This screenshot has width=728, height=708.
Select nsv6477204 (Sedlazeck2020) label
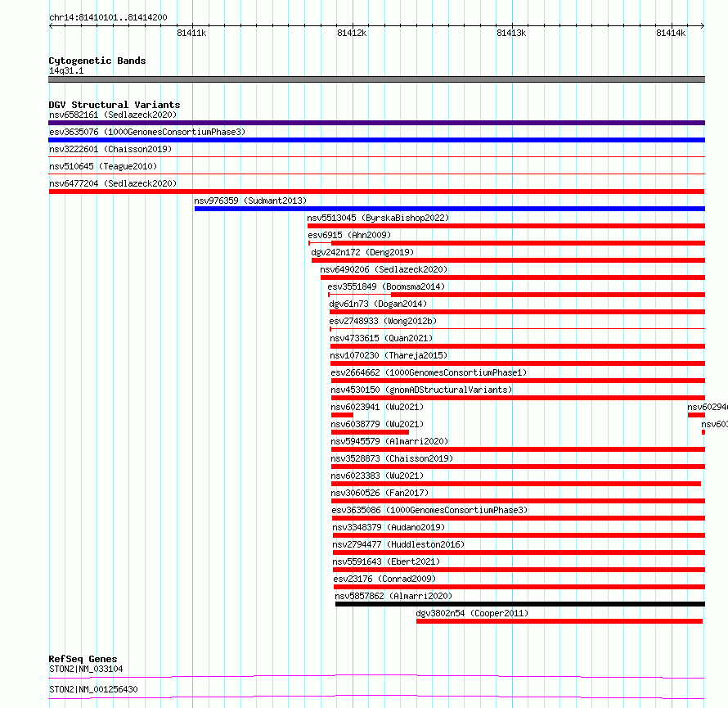113,183
